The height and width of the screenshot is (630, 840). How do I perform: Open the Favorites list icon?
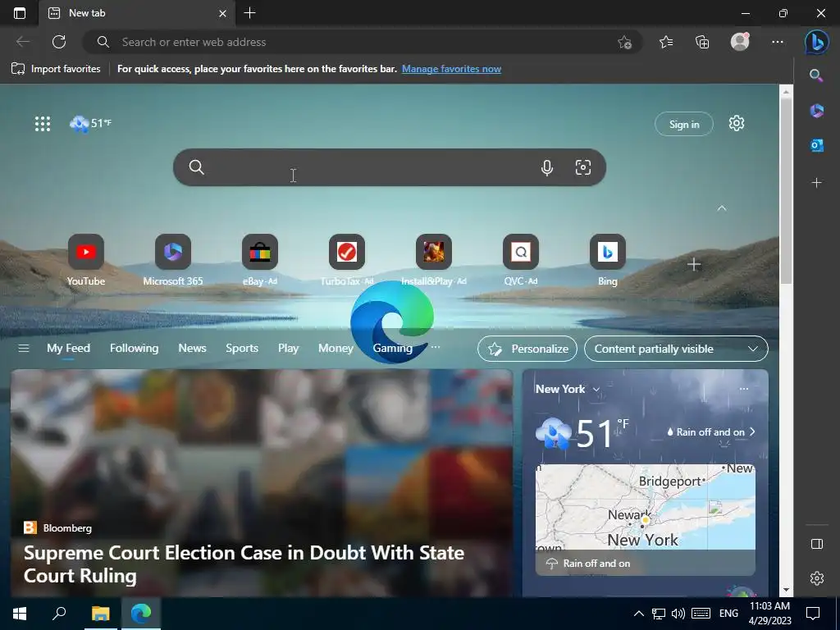click(666, 42)
